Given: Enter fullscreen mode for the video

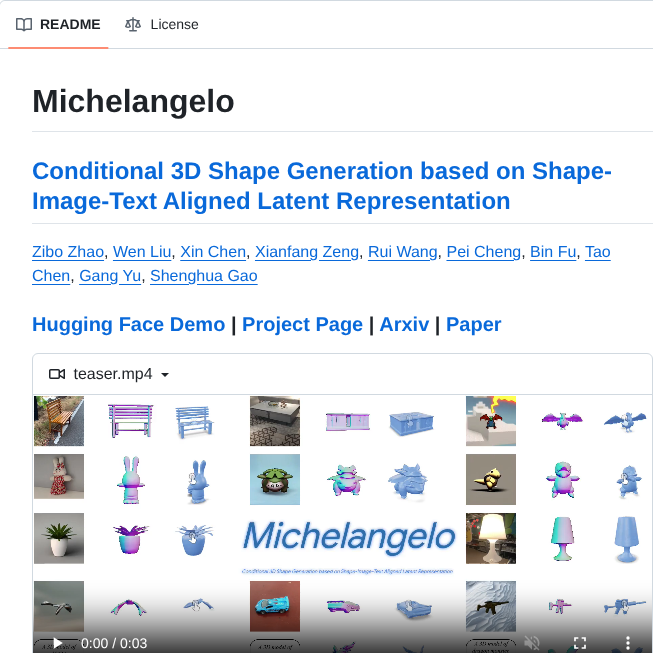Looking at the screenshot, I should coord(580,643).
